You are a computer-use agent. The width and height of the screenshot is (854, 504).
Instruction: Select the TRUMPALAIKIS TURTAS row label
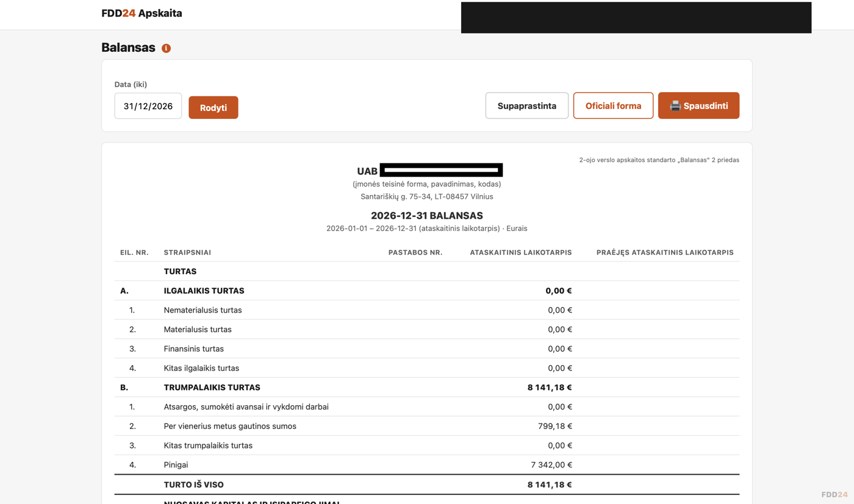[212, 388]
